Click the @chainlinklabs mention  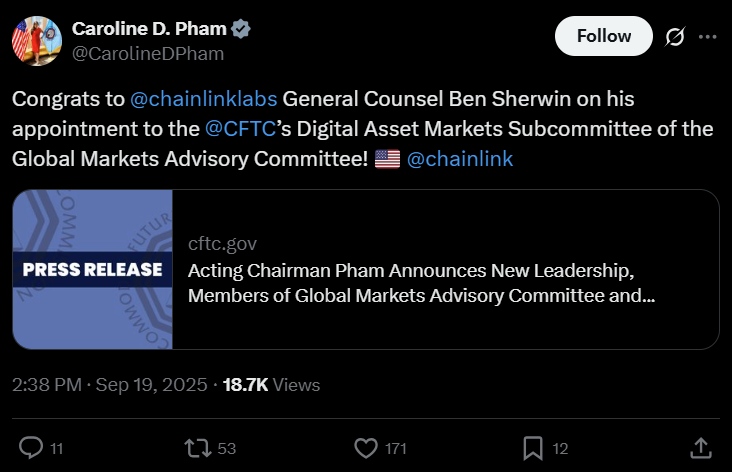[205, 100]
